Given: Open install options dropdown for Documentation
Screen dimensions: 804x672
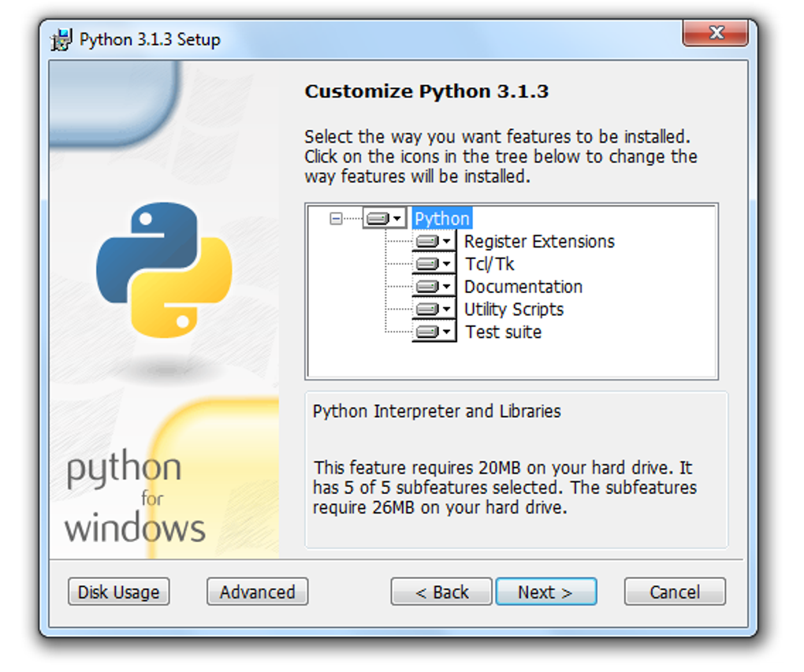Looking at the screenshot, I should tap(434, 286).
